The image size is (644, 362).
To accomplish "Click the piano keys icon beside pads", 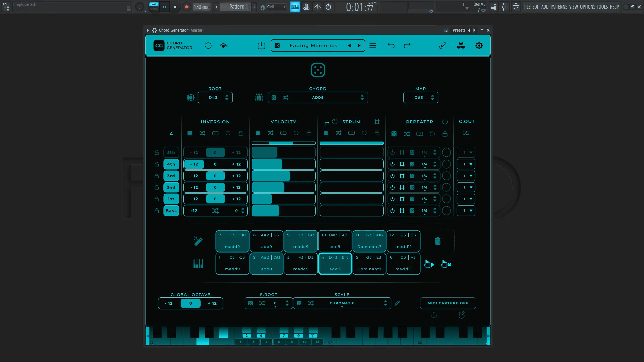I will click(198, 264).
